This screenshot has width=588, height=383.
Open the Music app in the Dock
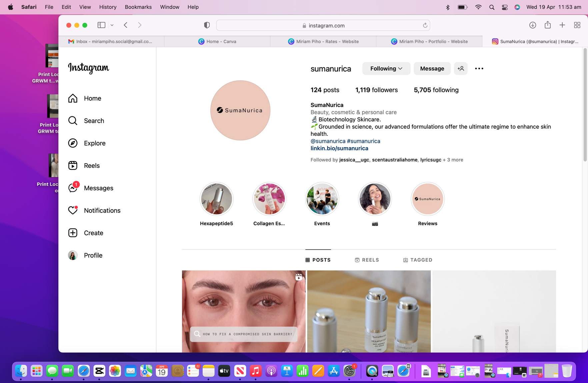tap(256, 371)
